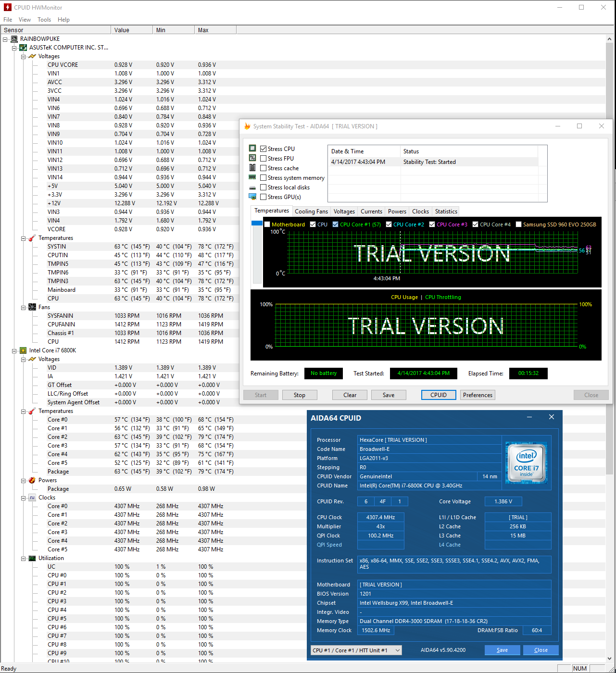Switch to the Currents tab
This screenshot has width=616, height=673.
pyautogui.click(x=372, y=212)
